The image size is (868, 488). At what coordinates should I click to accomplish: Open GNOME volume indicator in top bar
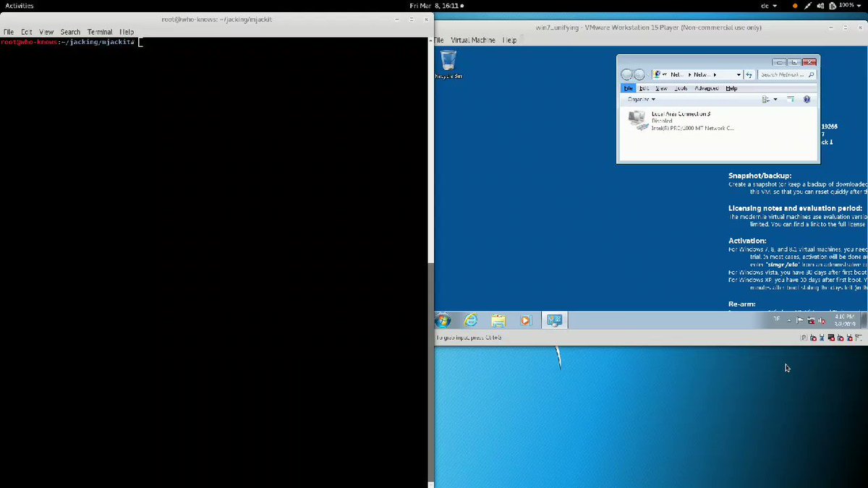click(x=820, y=6)
